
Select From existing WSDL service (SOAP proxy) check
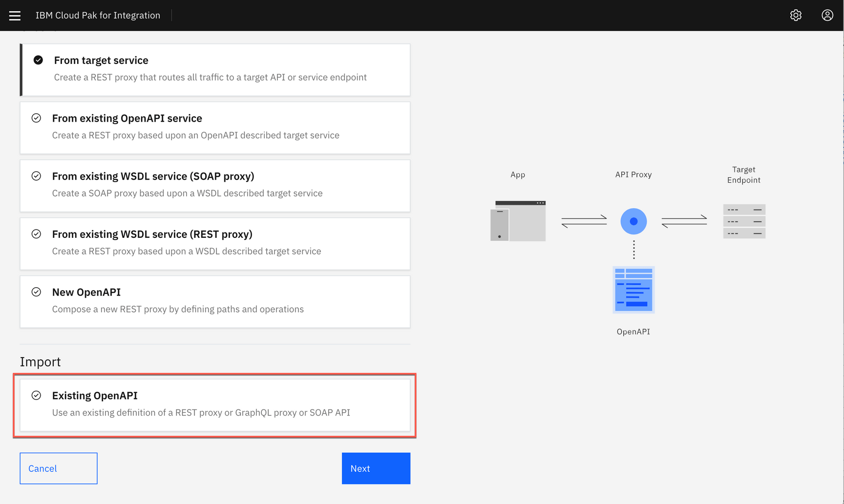[36, 176]
